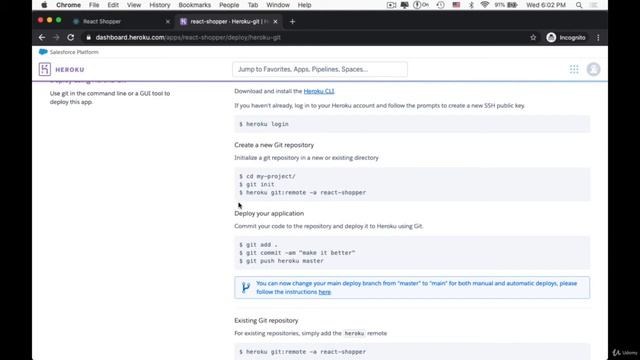Click the 'Existing Git repository' heading
This screenshot has height=360, width=640.
pyautogui.click(x=266, y=320)
